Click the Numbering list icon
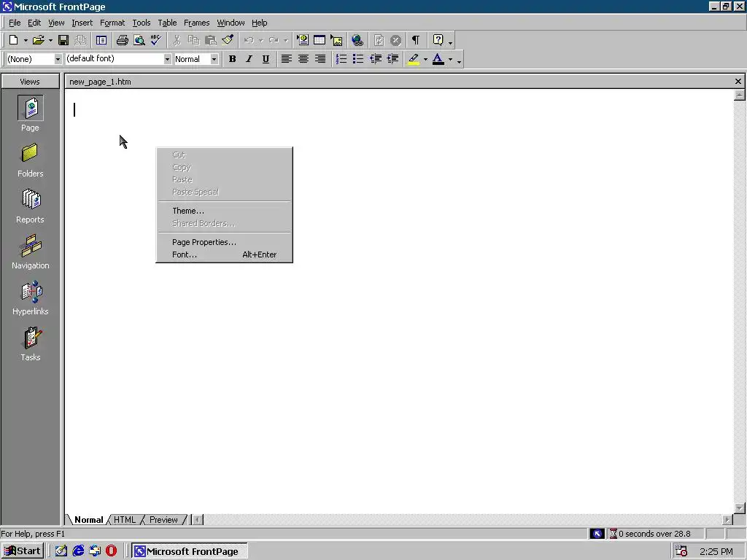 click(341, 59)
